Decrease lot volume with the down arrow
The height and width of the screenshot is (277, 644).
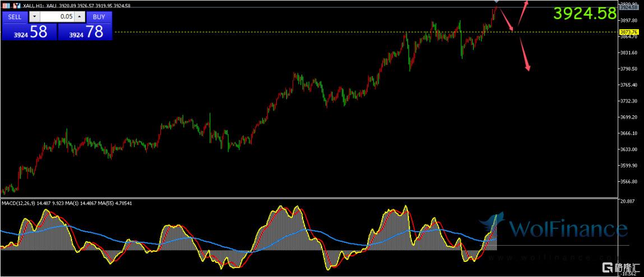coord(34,17)
